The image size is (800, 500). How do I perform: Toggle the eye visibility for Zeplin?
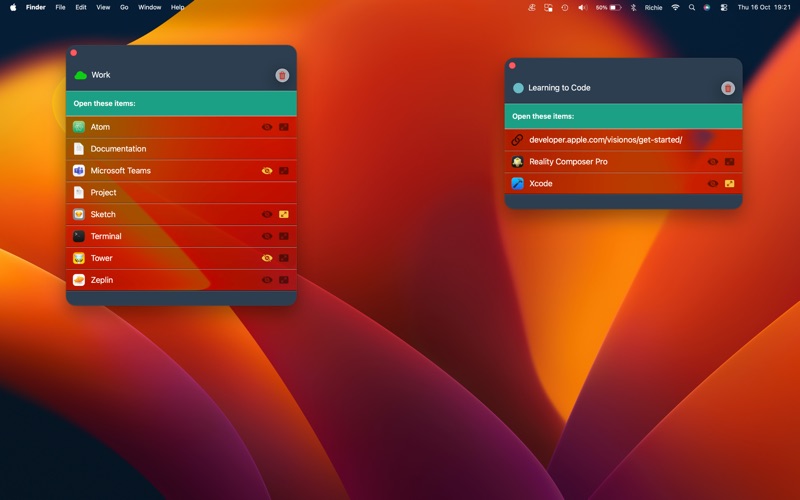coord(267,280)
